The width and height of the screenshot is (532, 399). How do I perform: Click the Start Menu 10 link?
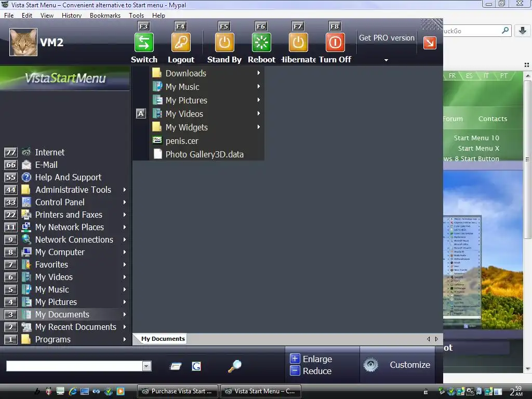pos(476,138)
